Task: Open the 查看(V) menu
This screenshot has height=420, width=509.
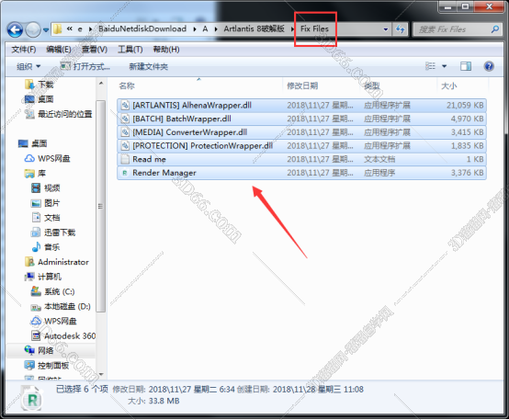Action: click(x=95, y=50)
